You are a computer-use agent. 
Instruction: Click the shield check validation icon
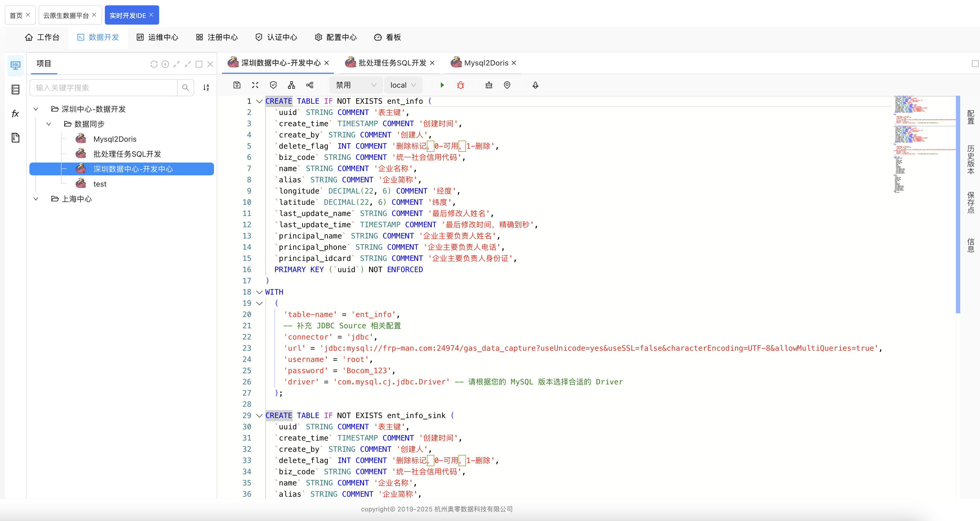coord(273,85)
